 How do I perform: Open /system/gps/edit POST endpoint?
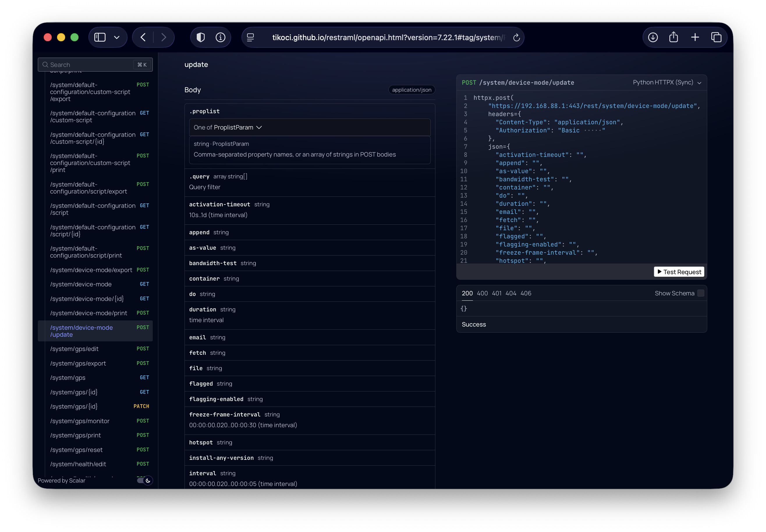95,349
